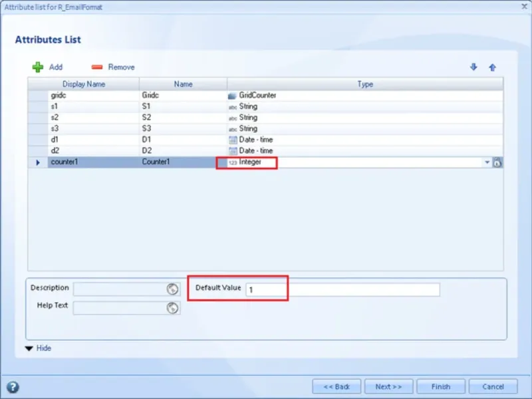Select the gridc display name cell

coord(93,95)
